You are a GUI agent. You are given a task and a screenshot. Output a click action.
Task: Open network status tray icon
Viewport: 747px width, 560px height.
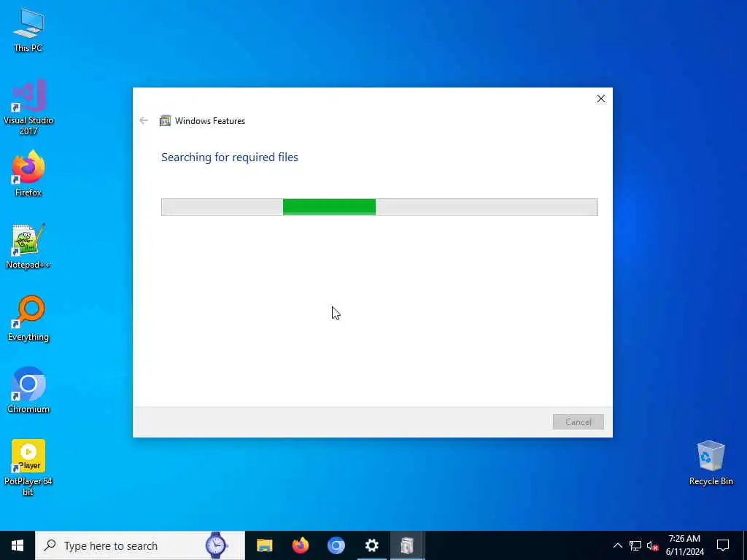pyautogui.click(x=635, y=545)
